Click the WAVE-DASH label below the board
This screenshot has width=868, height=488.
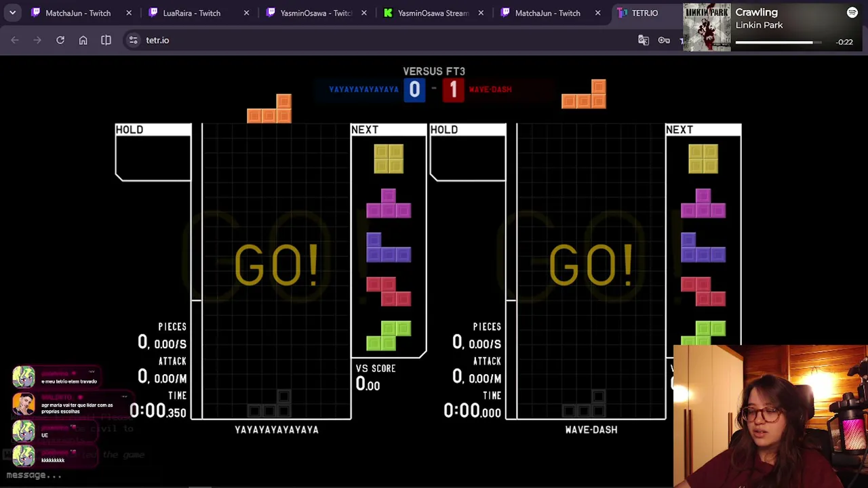coord(591,430)
